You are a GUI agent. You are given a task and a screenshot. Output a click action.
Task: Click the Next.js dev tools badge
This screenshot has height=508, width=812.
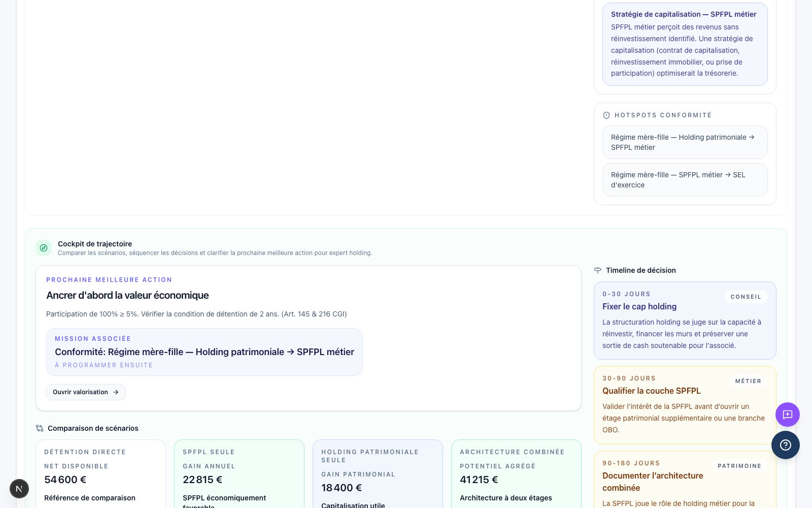pyautogui.click(x=19, y=489)
